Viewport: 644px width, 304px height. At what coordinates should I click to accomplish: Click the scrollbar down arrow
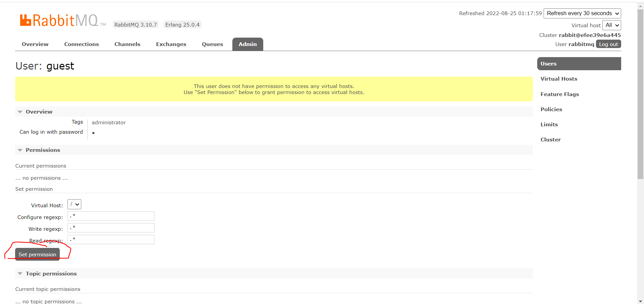[x=640, y=301]
